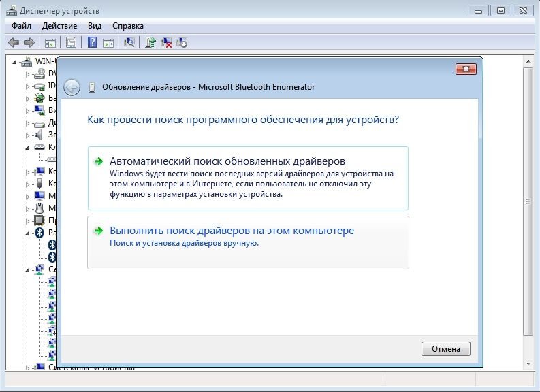Click the blue question mark Help icon
This screenshot has height=392, width=540.
[91, 43]
